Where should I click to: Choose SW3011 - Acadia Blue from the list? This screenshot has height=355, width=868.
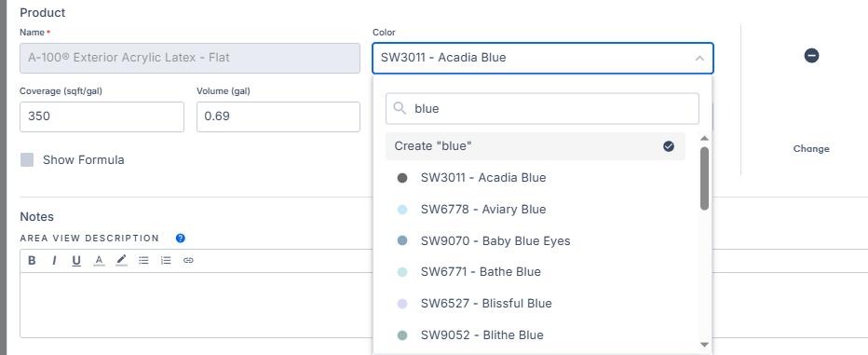(x=536, y=178)
